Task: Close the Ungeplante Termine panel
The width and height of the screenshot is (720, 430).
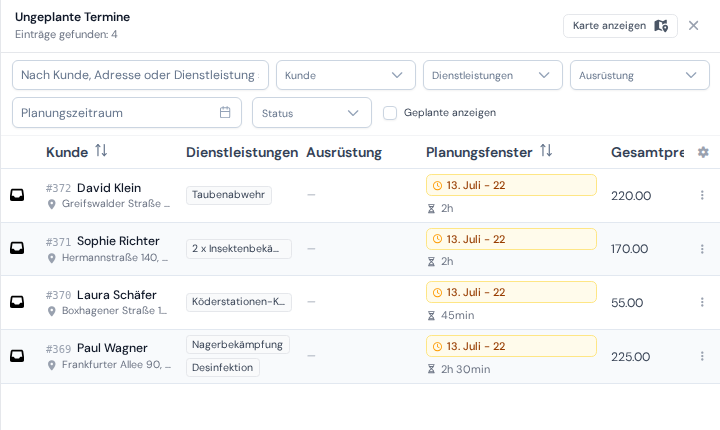Action: pyautogui.click(x=693, y=26)
